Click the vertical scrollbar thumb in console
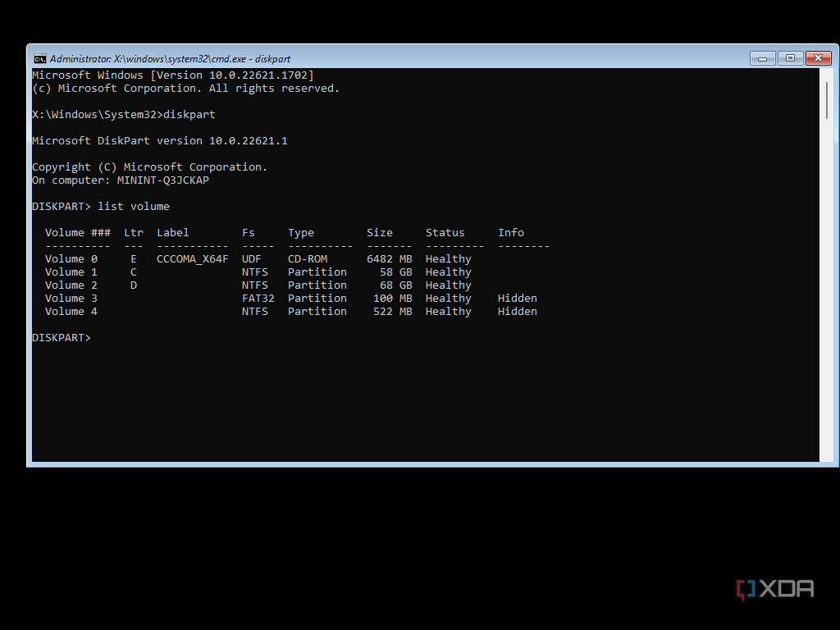This screenshot has height=630, width=840. coord(825,103)
